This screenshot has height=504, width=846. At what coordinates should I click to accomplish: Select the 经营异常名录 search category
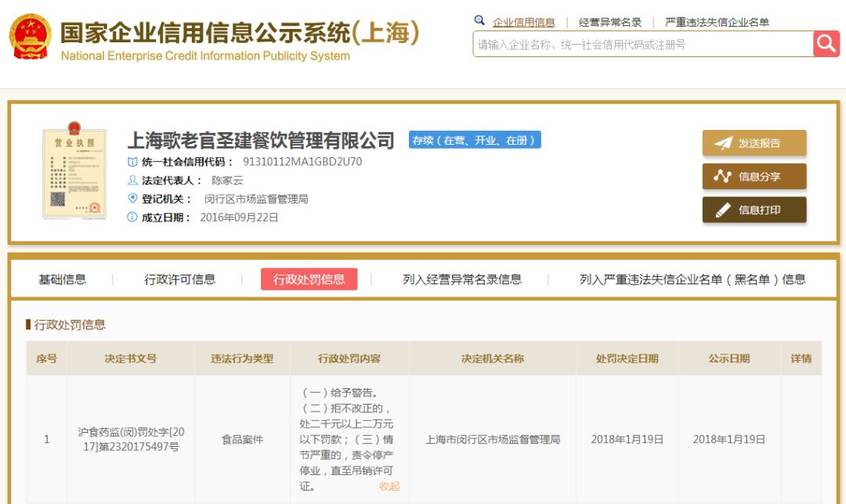[609, 22]
